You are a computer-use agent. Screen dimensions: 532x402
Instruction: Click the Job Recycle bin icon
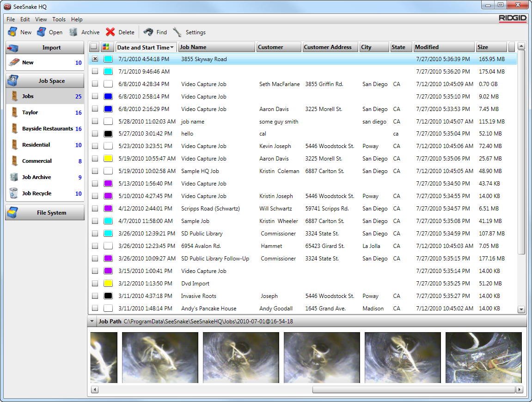coord(13,193)
